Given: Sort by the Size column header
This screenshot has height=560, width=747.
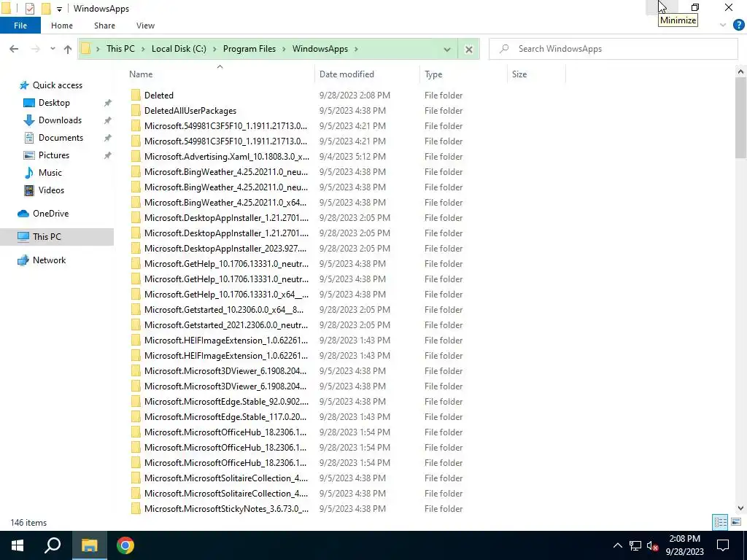Looking at the screenshot, I should click(519, 74).
